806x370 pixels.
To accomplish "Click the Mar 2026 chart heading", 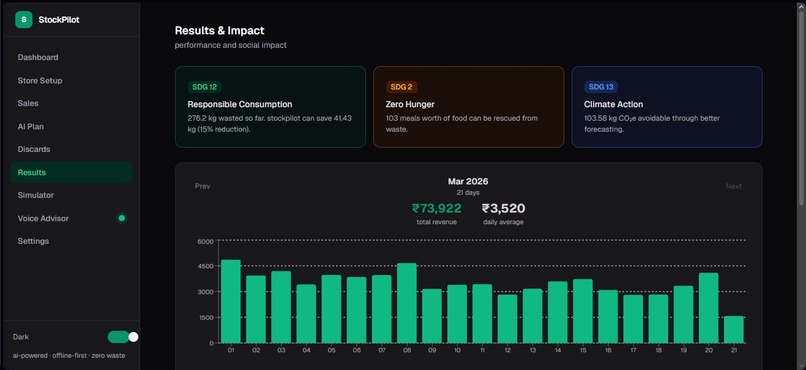I will [x=468, y=181].
